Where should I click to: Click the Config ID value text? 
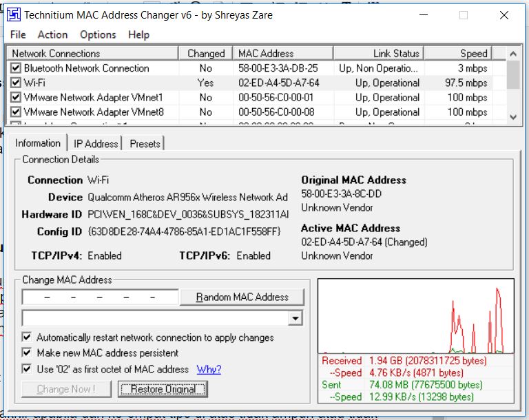pyautogui.click(x=184, y=232)
